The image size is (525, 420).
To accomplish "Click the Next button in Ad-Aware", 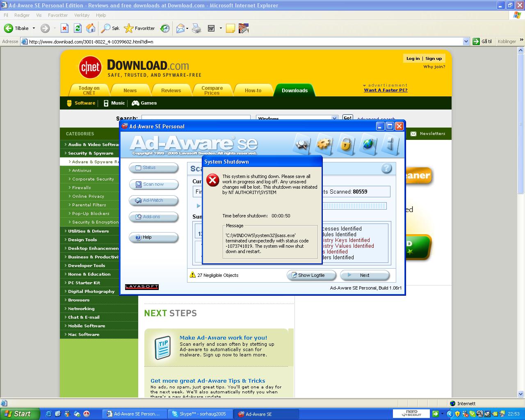I will 365,275.
